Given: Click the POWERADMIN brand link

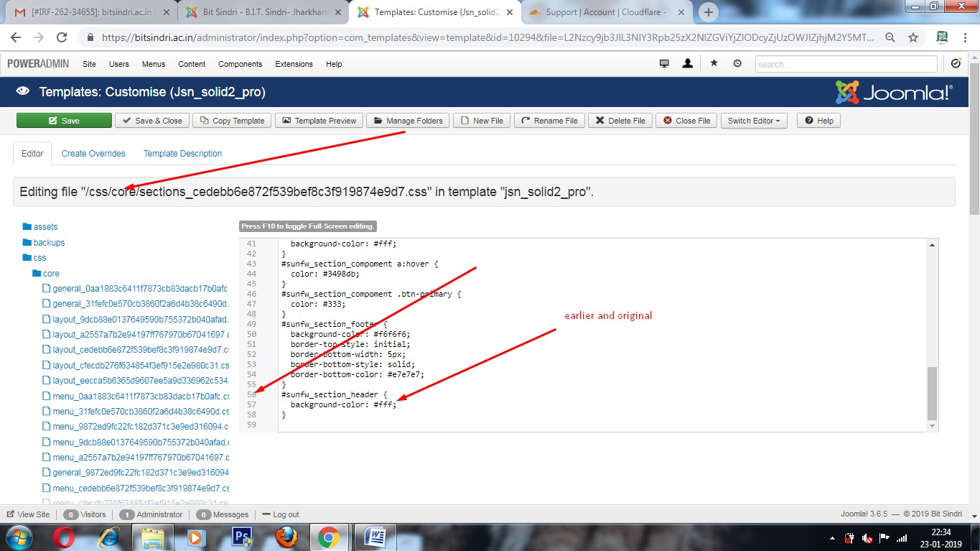Looking at the screenshot, I should point(38,64).
